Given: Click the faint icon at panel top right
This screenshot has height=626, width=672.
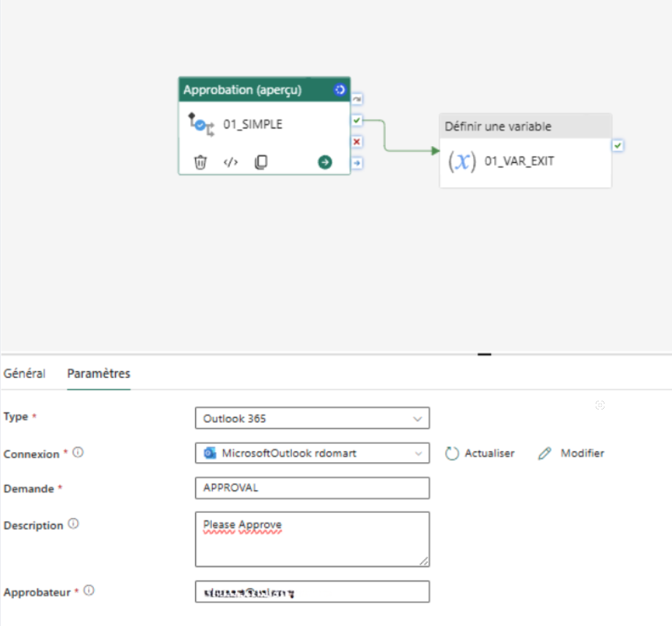Looking at the screenshot, I should (x=600, y=405).
